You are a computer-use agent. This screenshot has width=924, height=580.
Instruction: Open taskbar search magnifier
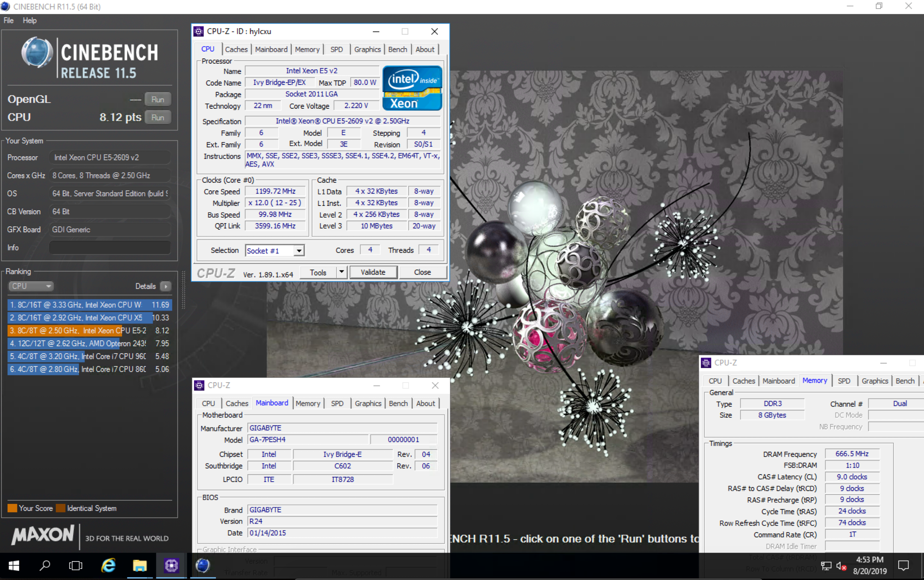(45, 566)
